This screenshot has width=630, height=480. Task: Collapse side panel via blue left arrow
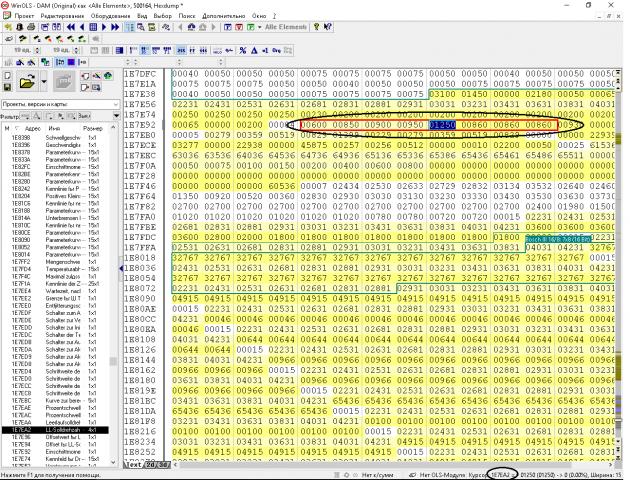[x=121, y=268]
